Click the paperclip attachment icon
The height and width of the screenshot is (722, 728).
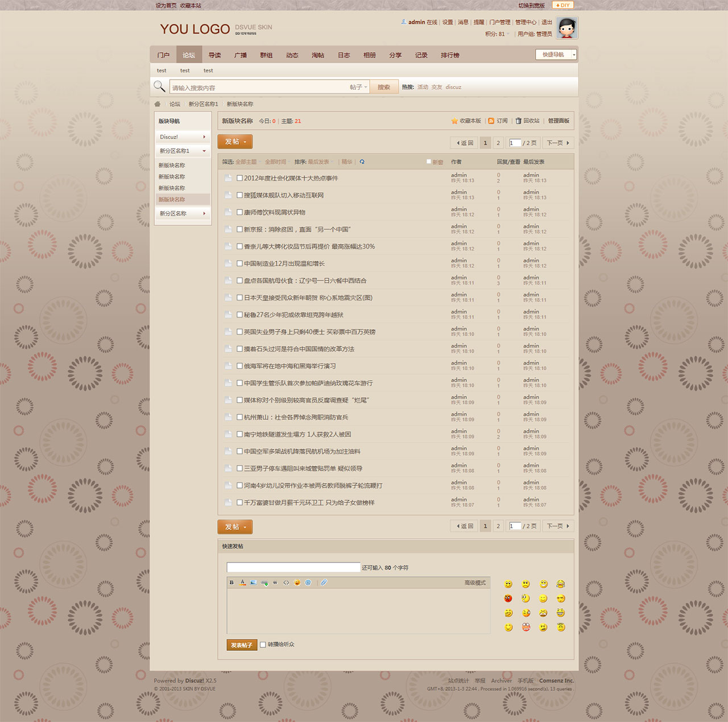(324, 583)
